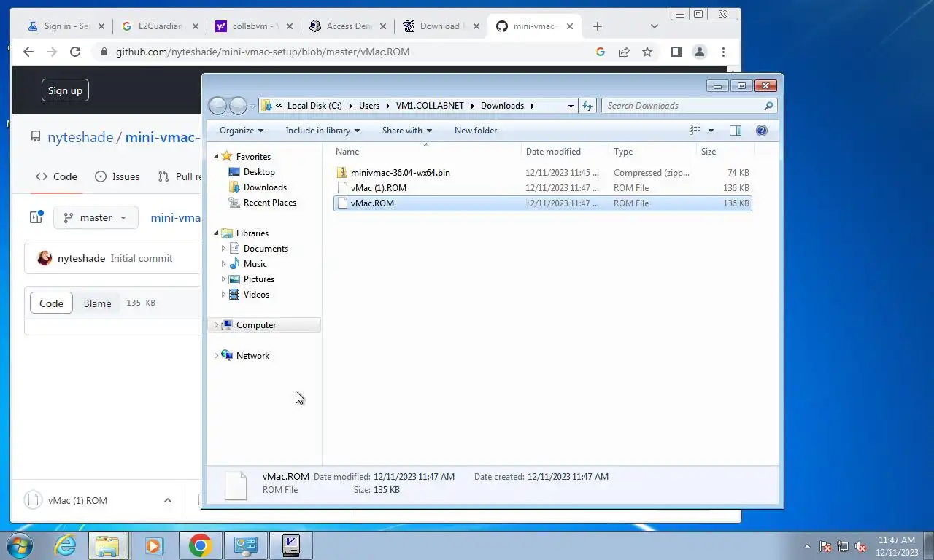The height and width of the screenshot is (560, 934).
Task: Open Mini vMac taskbar icon
Action: pos(291,545)
